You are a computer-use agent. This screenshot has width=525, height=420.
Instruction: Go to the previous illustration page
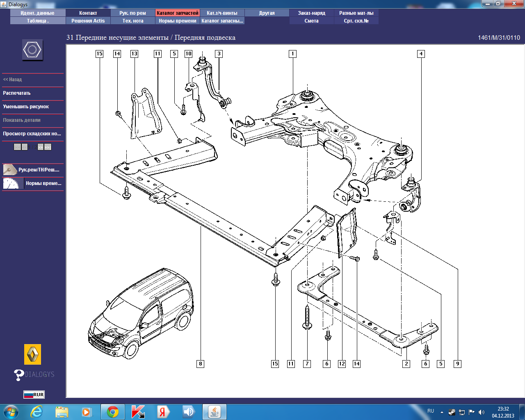(x=25, y=147)
